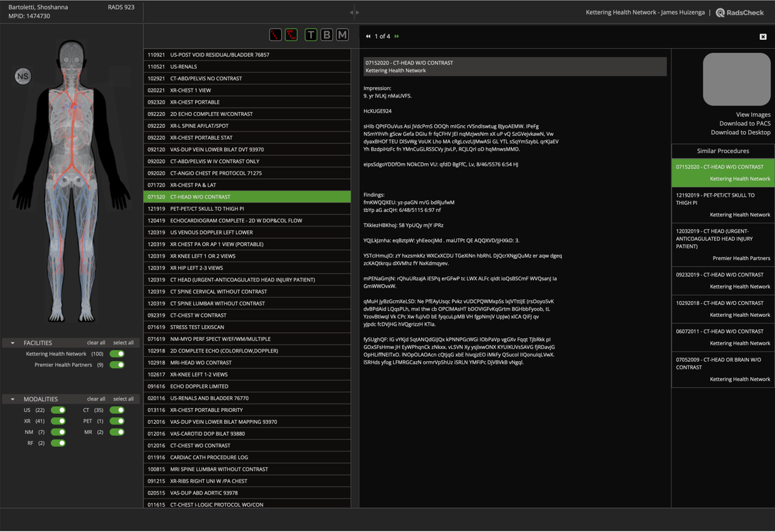The height and width of the screenshot is (532, 775).
Task: Disable the Kettering Health Network facility toggle
Action: [117, 354]
